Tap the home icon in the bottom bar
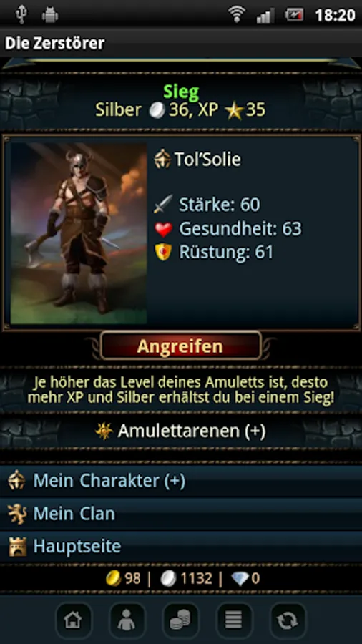362x644 pixels. 73,620
